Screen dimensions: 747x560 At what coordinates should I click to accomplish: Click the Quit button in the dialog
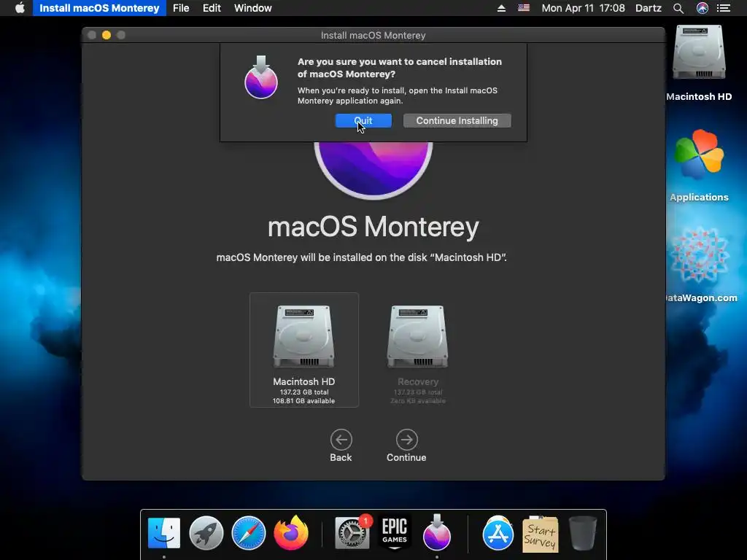(363, 120)
